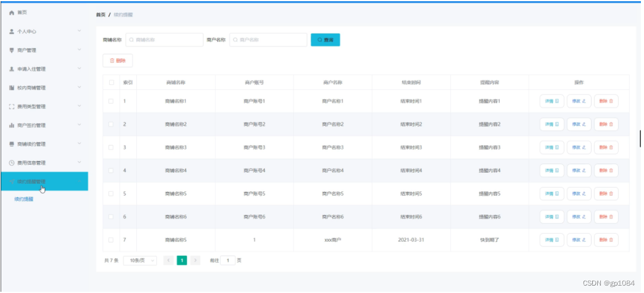This screenshot has height=293, width=644.
Task: Click the blue 查询 search button
Action: tap(325, 40)
